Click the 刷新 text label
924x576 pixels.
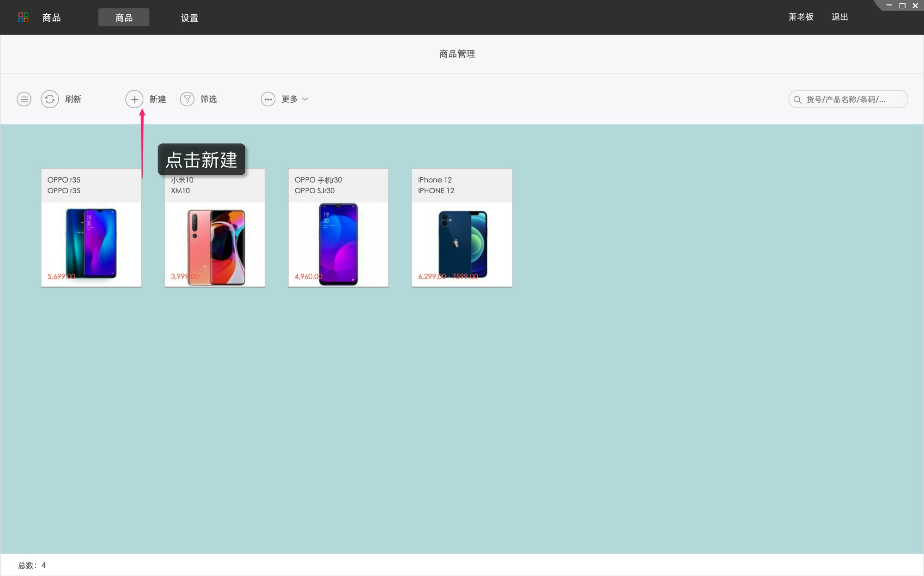(73, 99)
